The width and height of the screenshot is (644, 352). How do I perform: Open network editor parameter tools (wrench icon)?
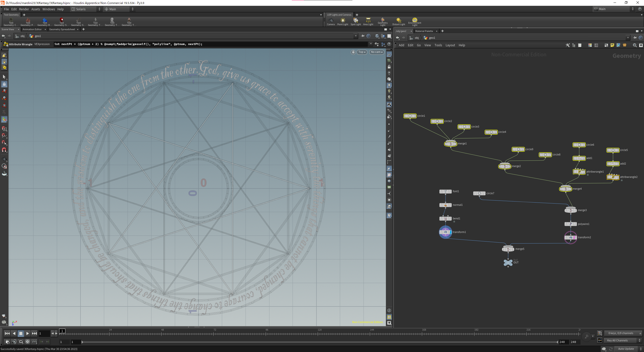click(x=568, y=45)
